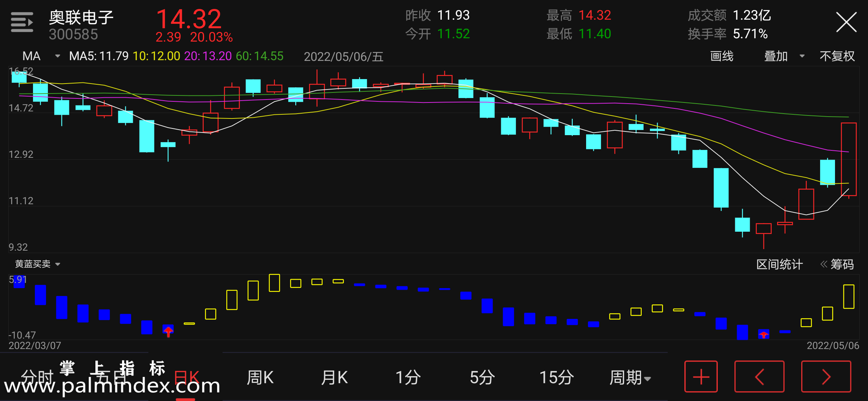Switch to the 15分 chart tab
868x401 pixels.
tap(556, 378)
